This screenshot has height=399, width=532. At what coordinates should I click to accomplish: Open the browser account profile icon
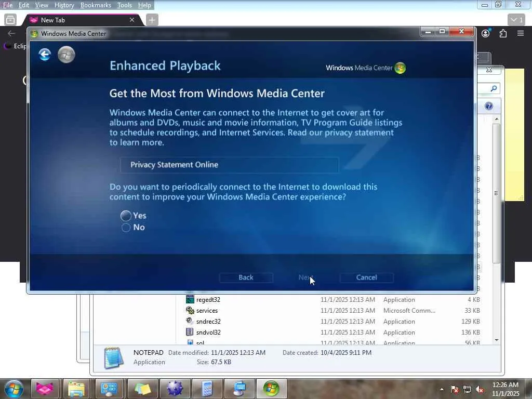[486, 33]
